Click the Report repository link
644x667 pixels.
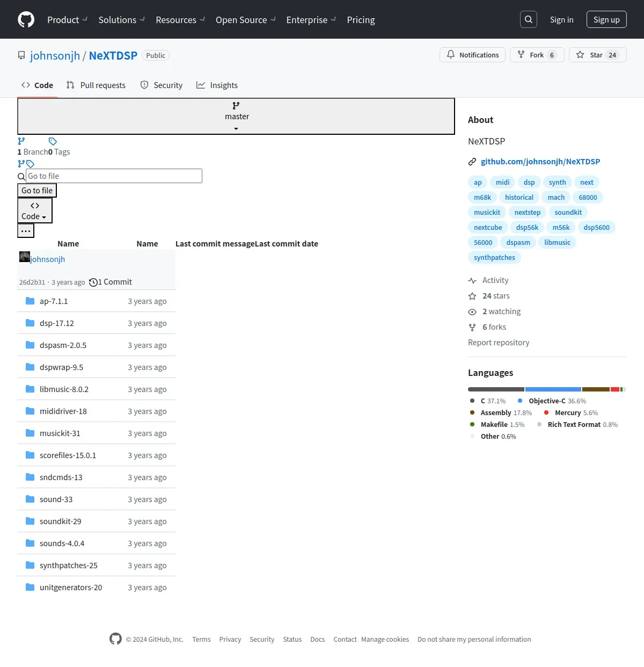(499, 343)
